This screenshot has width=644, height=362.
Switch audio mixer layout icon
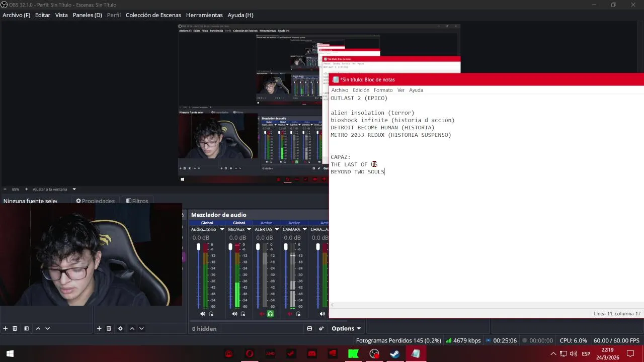point(309,328)
